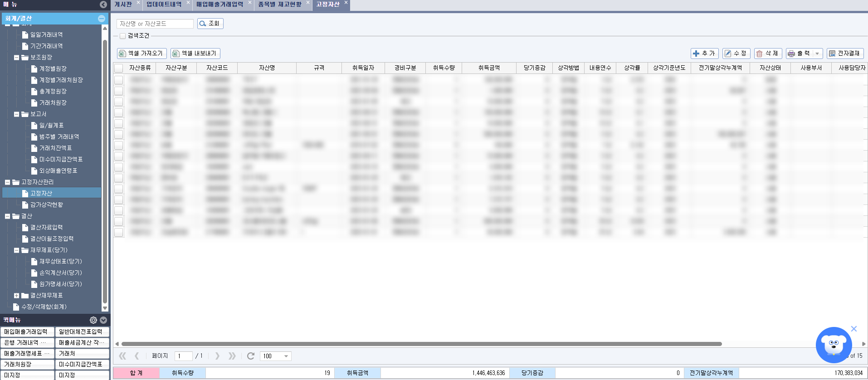The image size is (868, 380).
Task: Switch to the 업데이트내역 tab
Action: pos(164,5)
